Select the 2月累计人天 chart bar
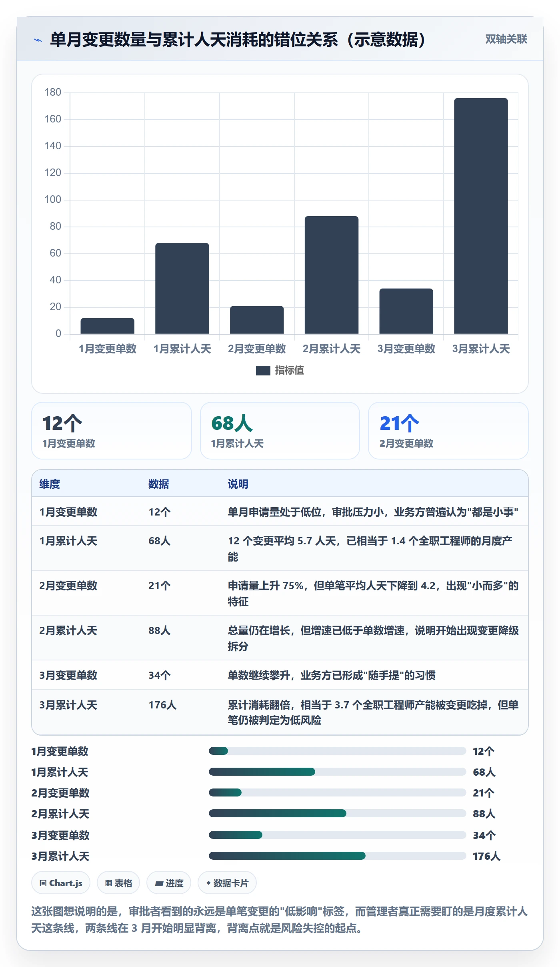 click(332, 275)
